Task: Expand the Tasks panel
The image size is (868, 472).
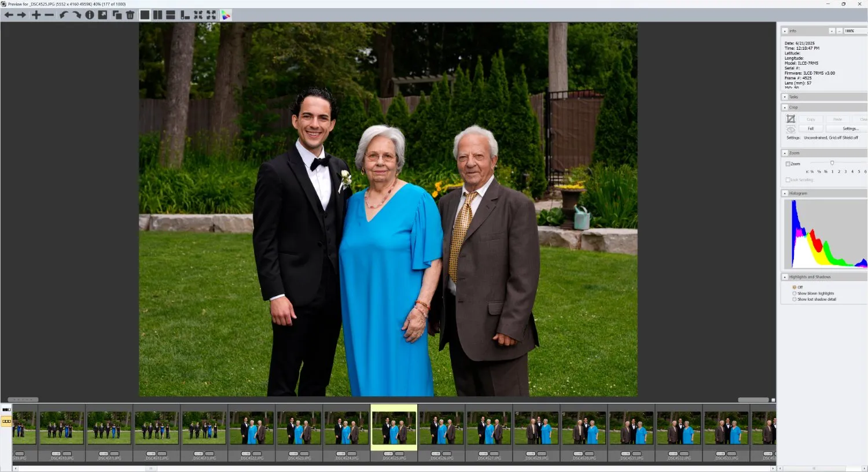Action: (786, 97)
